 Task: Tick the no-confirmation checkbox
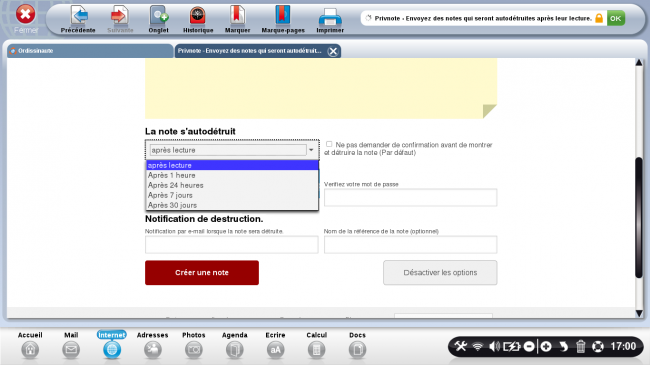(x=329, y=144)
